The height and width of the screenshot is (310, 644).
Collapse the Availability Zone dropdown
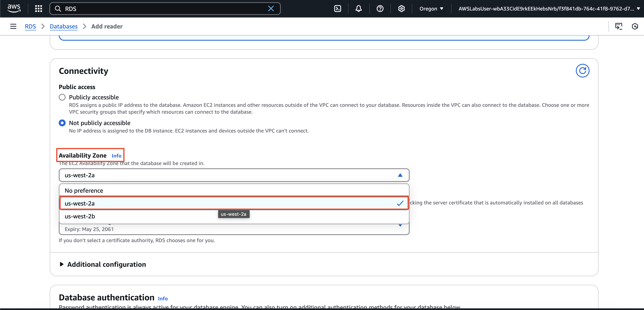(x=400, y=175)
